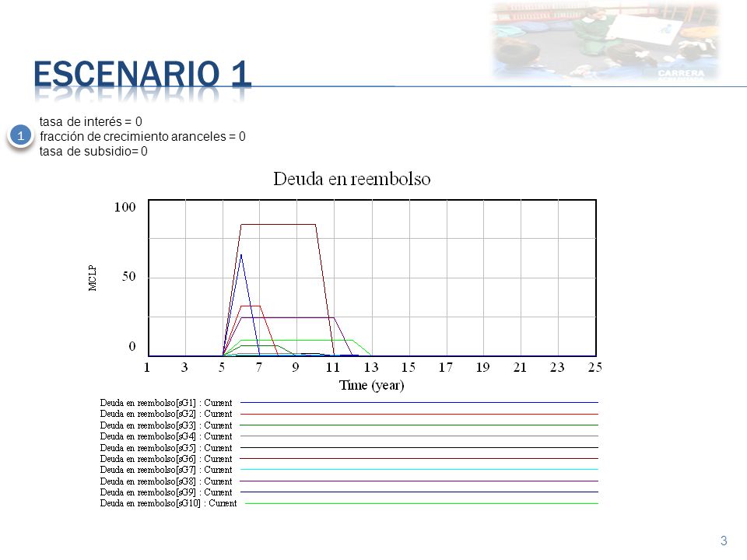Screen dimensions: 747x560
Task: Click the y-axis value "100"
Action: coord(124,207)
